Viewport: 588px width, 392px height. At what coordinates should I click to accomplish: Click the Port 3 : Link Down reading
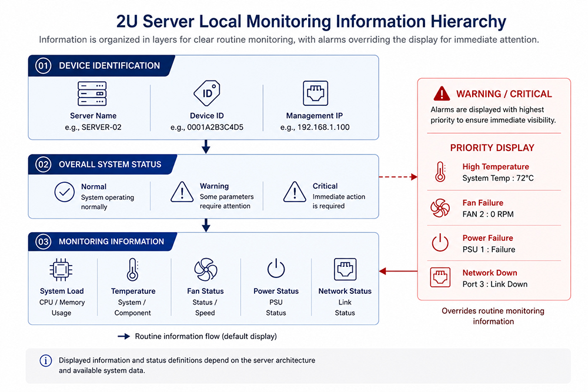tap(495, 284)
